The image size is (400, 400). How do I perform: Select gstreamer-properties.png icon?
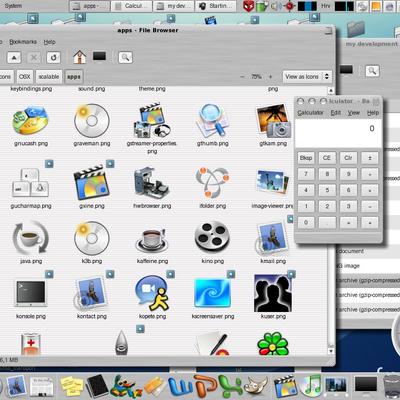click(152, 121)
